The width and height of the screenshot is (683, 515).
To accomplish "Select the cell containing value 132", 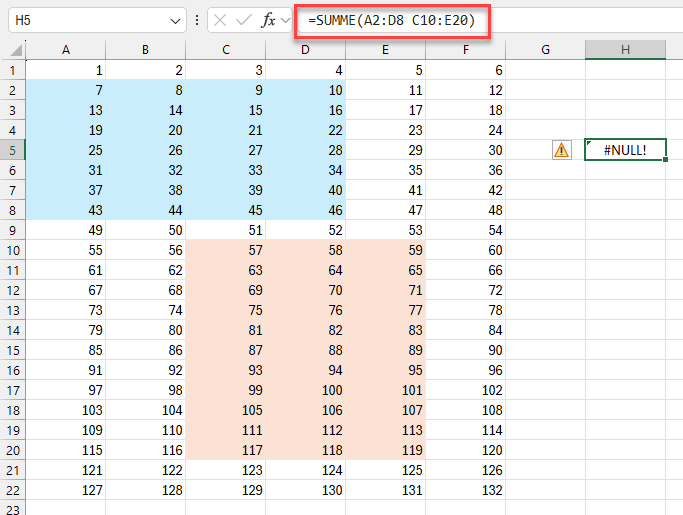I will pos(465,490).
